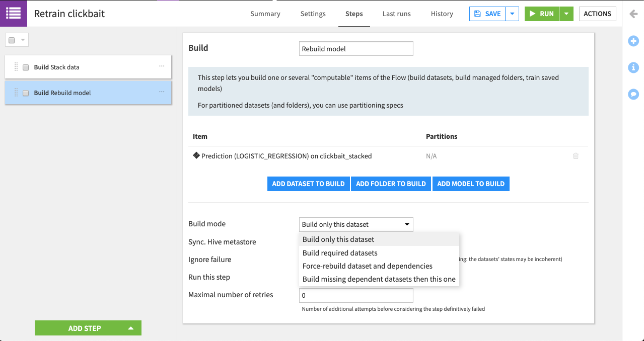Expand the Add Step menu arrow
Screen dimensions: 644x341
coord(131,328)
